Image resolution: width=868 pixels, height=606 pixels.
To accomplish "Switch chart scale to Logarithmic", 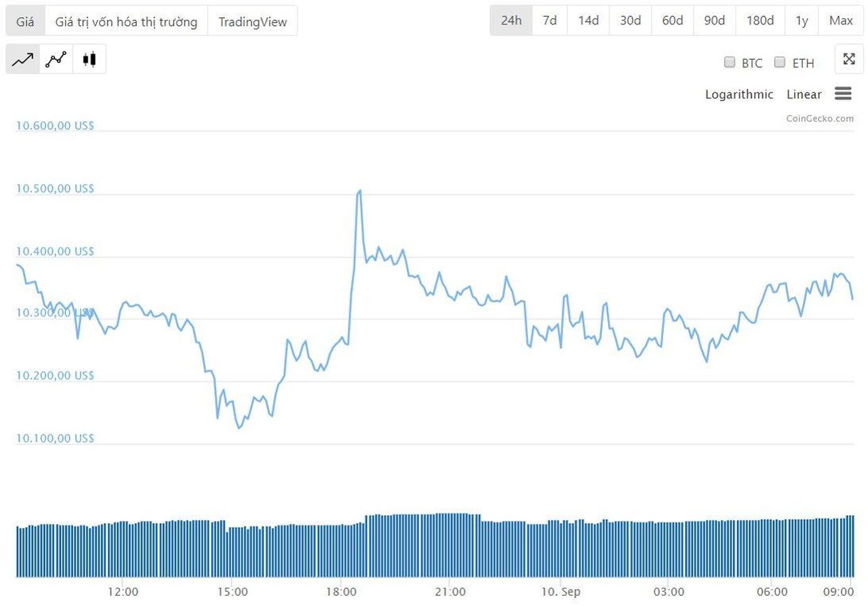I will (x=739, y=94).
